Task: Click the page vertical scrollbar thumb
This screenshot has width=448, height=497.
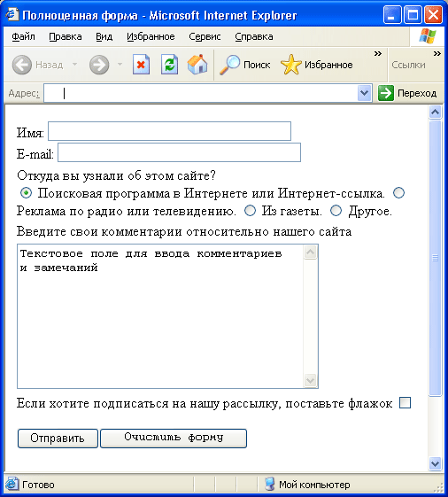Action: click(436, 258)
